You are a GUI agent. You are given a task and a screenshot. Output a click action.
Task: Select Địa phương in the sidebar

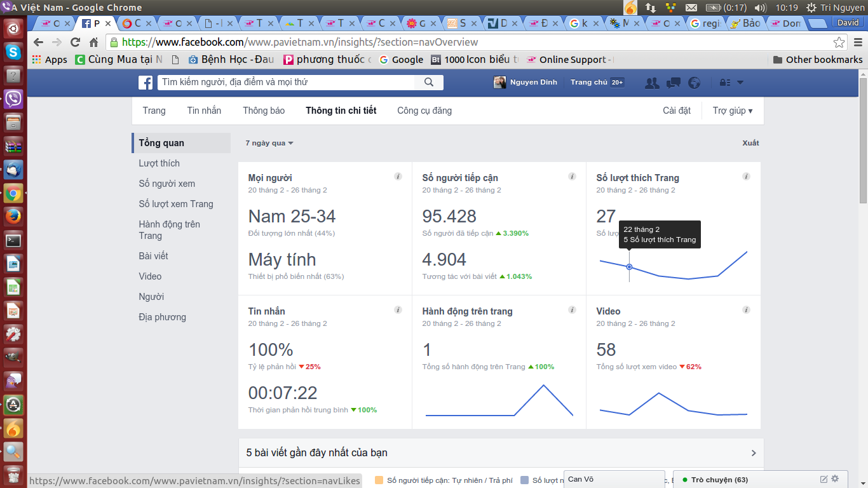point(163,317)
